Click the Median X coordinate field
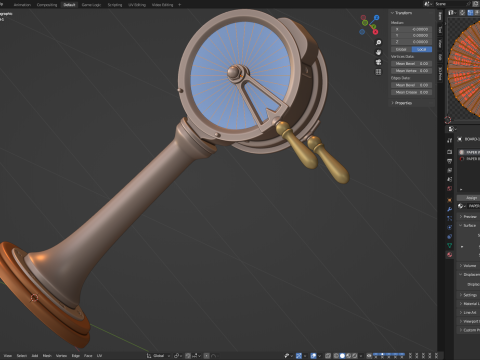480x360 pixels. tap(412, 29)
